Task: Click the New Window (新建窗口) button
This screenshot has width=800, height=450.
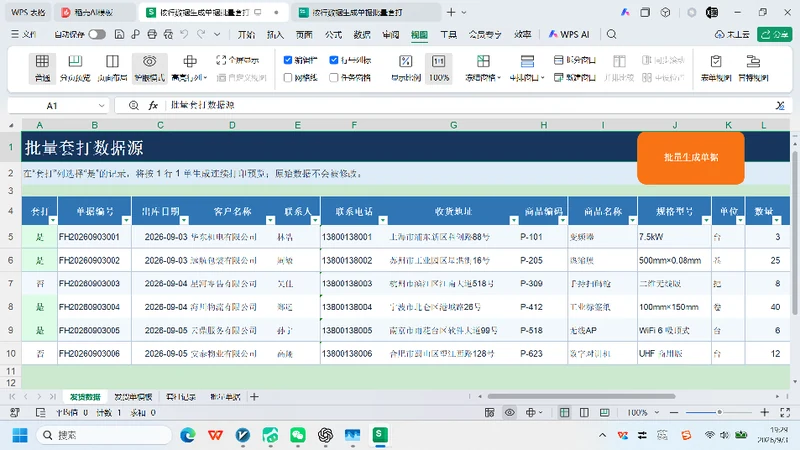Action: (x=574, y=78)
